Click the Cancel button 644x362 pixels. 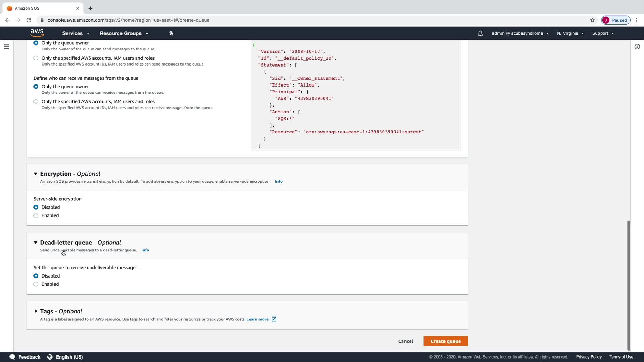(x=406, y=341)
